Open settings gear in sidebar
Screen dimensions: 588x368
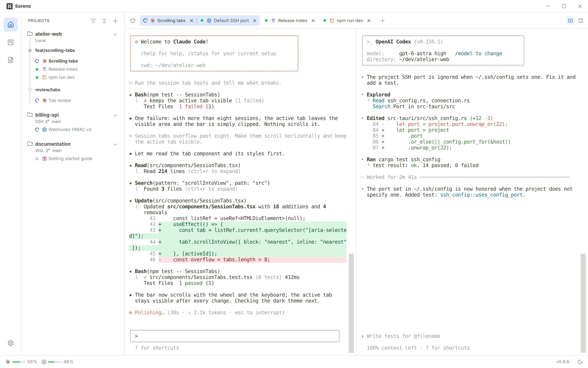(11, 343)
